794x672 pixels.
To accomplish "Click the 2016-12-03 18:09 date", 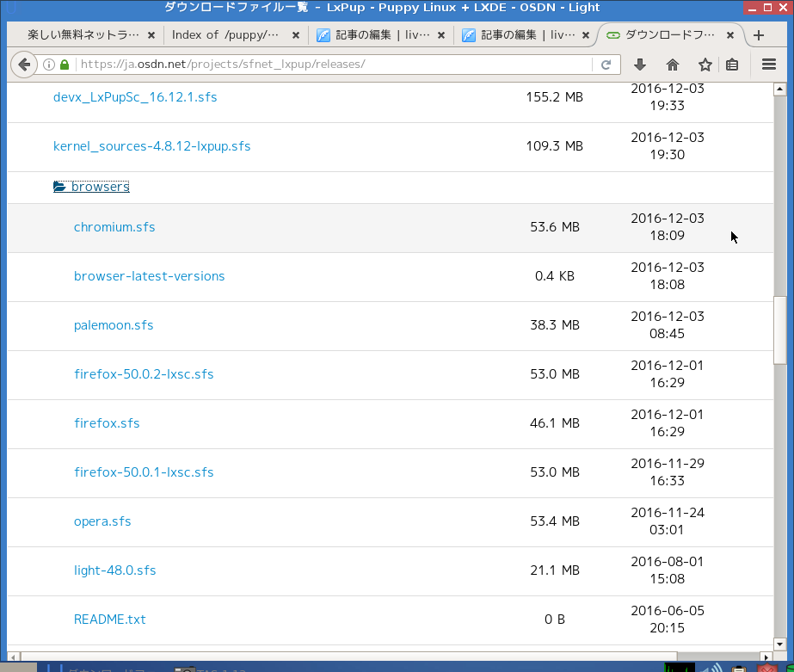I will click(x=668, y=227).
